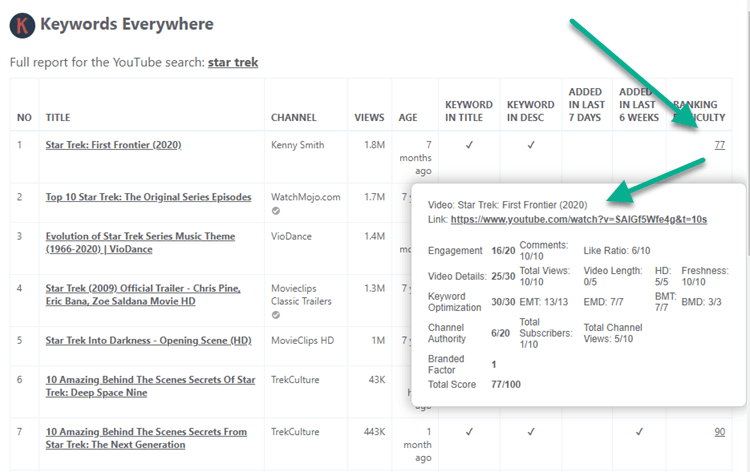Click the Keywords Everywhere logo icon
750x472 pixels.
(22, 25)
